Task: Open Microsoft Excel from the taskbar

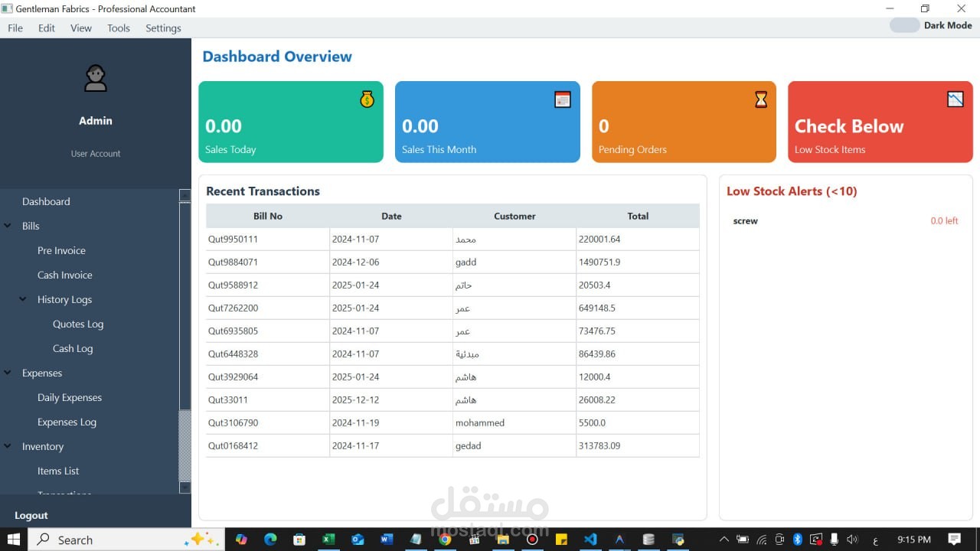Action: coord(328,540)
